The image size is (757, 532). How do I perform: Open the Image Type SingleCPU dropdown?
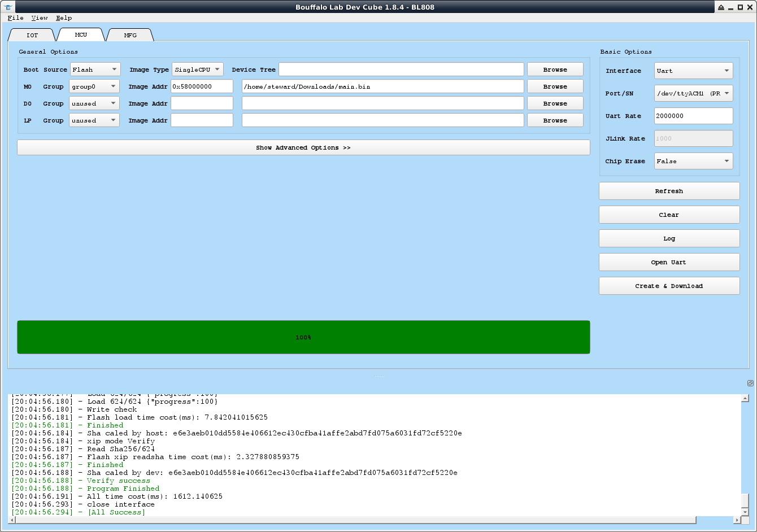point(198,69)
